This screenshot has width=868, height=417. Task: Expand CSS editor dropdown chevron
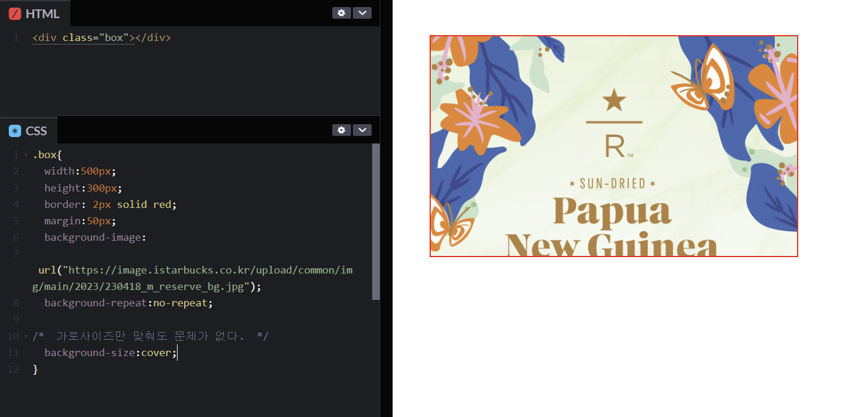point(362,130)
